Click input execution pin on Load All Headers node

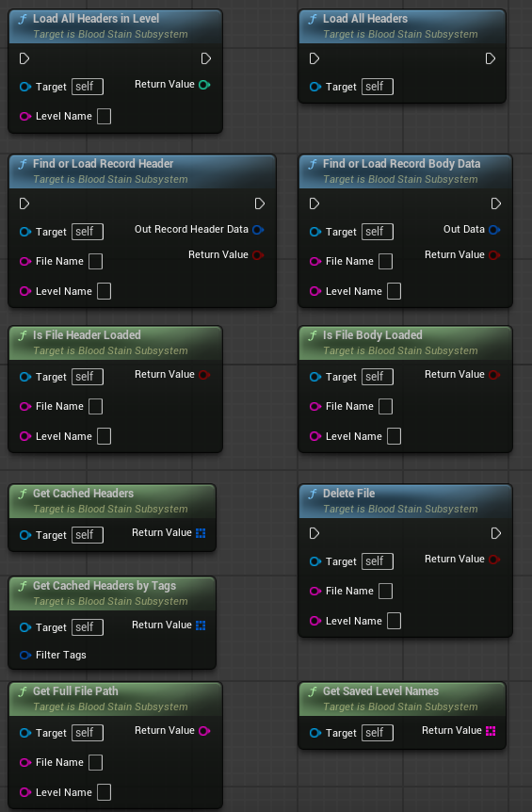[314, 58]
